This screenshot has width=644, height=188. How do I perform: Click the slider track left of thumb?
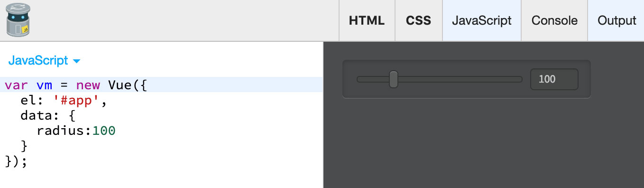[373, 79]
